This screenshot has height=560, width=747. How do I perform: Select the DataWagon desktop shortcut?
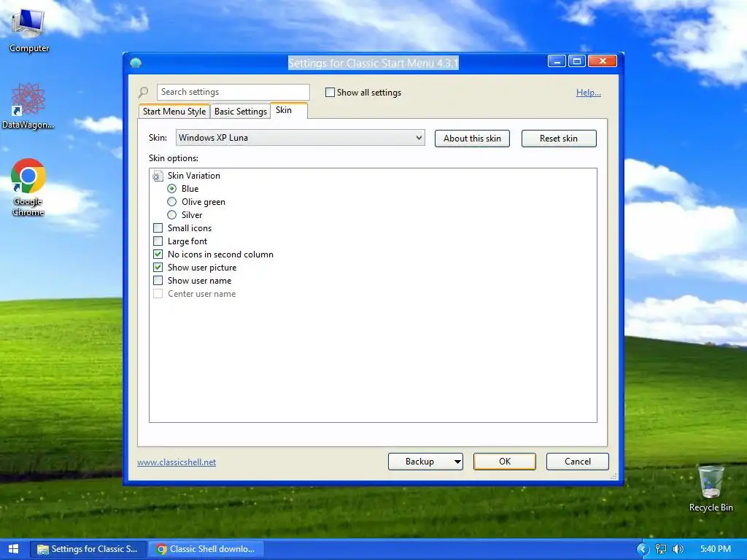point(28,106)
